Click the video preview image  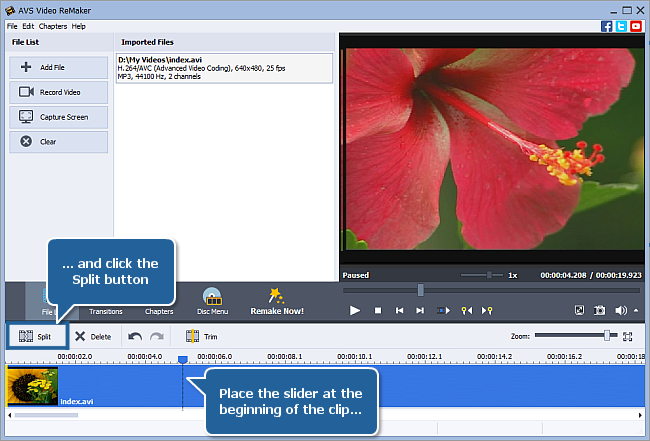tap(495, 149)
